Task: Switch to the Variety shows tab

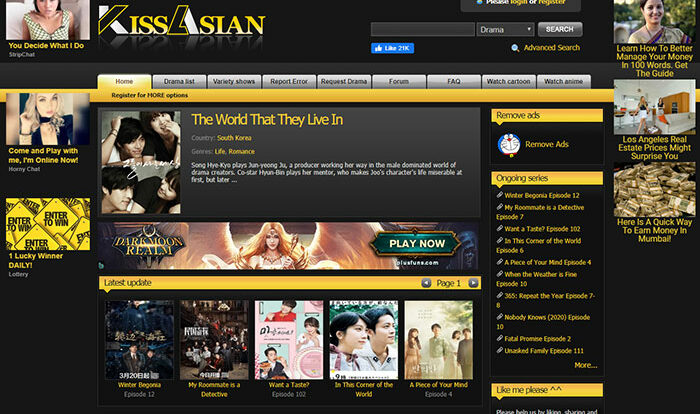Action: click(x=234, y=81)
